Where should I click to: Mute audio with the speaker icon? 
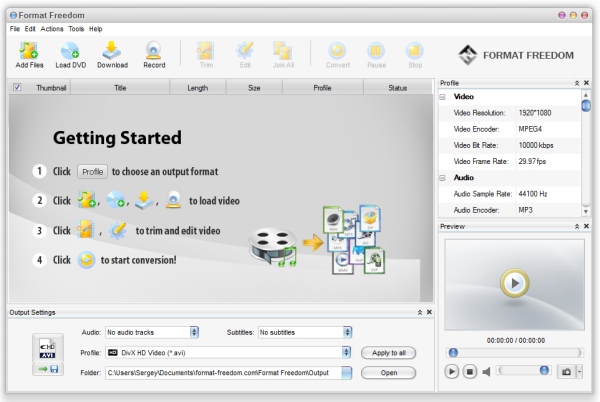[486, 371]
